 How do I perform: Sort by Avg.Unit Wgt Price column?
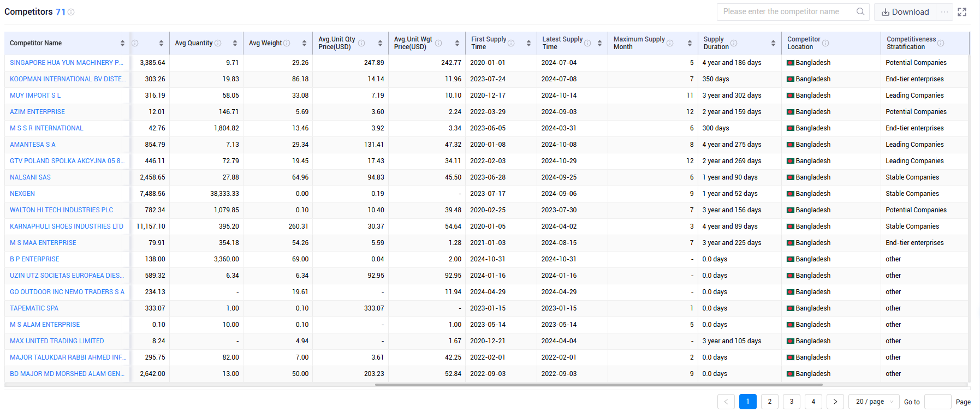pos(457,43)
